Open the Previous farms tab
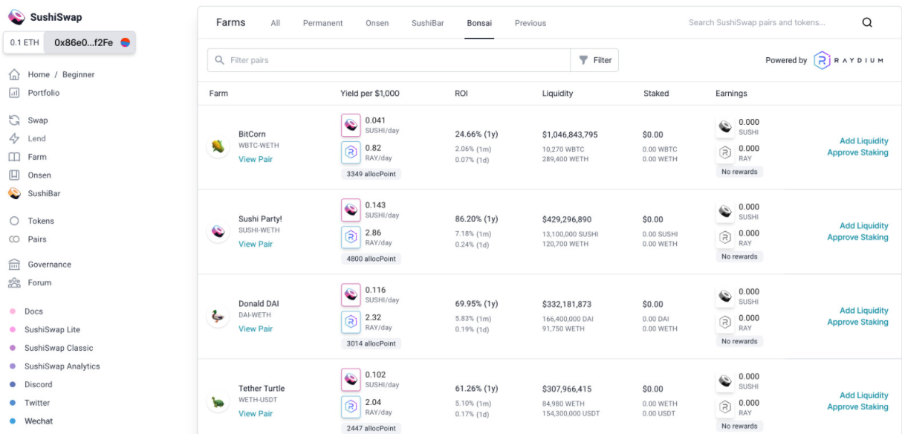 click(530, 23)
